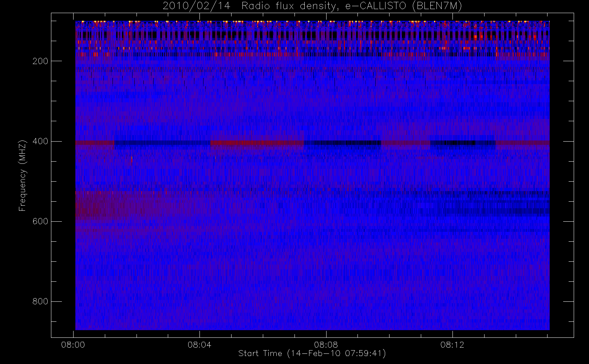This screenshot has width=589, height=364.
Task: Click the 08:00 time axis label
Action: pyautogui.click(x=73, y=345)
